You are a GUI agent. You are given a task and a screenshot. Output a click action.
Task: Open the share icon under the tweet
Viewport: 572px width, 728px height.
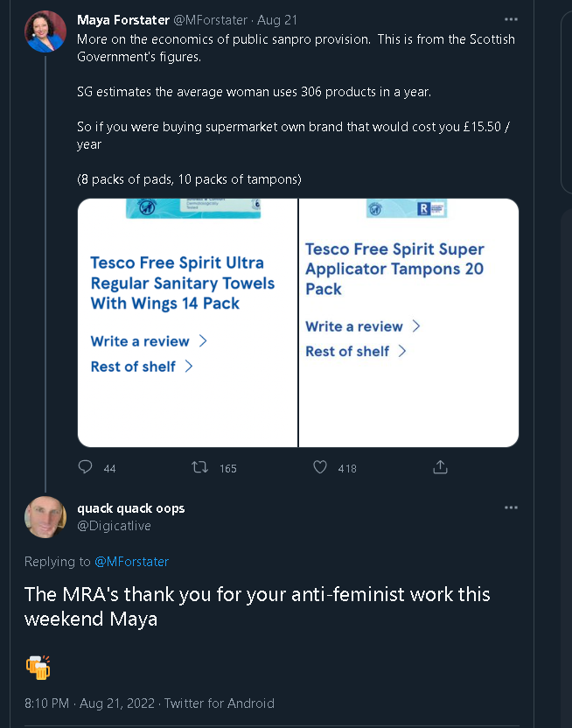pos(440,467)
